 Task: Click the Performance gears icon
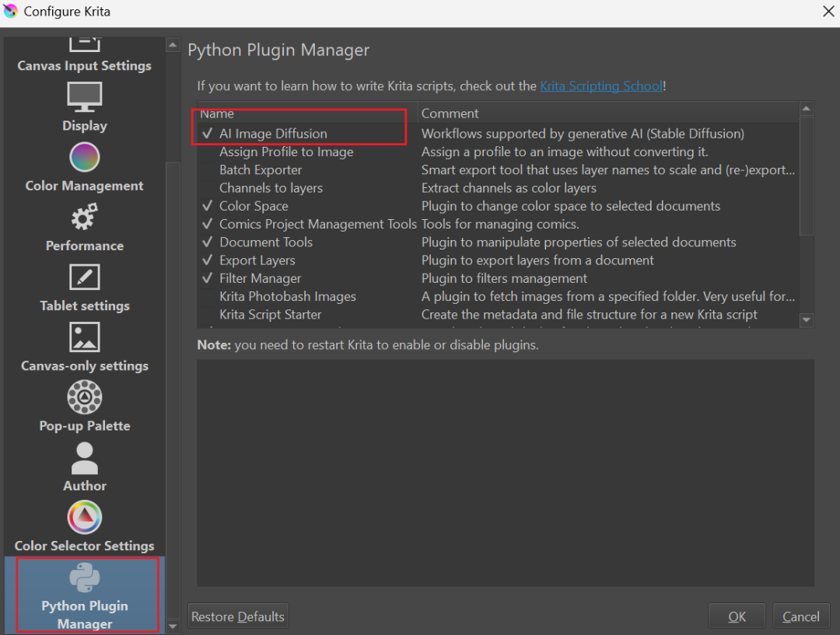85,217
